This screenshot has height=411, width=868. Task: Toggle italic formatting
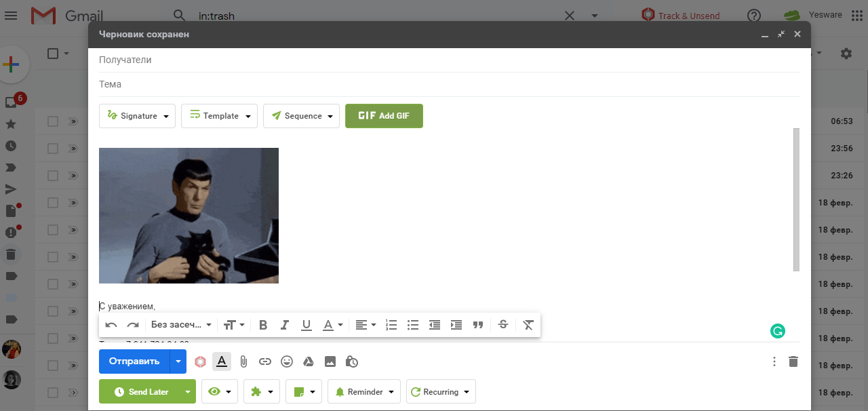285,325
